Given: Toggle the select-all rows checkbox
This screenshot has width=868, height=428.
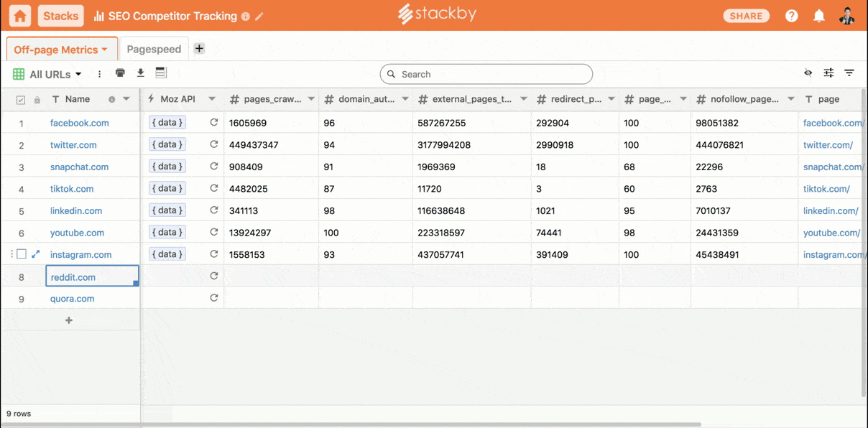Looking at the screenshot, I should 21,100.
